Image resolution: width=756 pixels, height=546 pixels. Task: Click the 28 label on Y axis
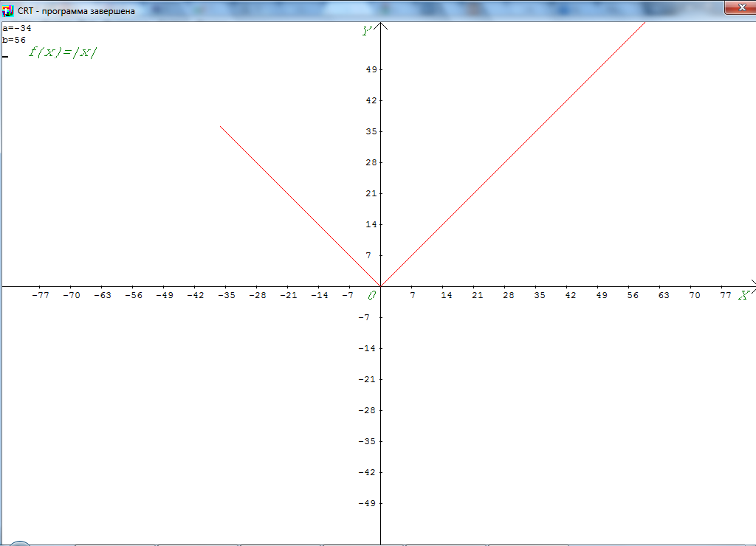371,162
